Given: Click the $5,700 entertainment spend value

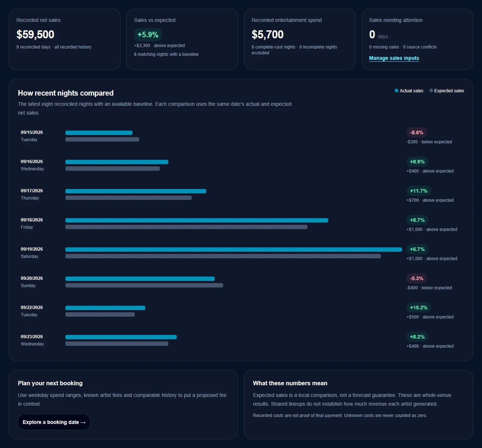Looking at the screenshot, I should tap(268, 34).
